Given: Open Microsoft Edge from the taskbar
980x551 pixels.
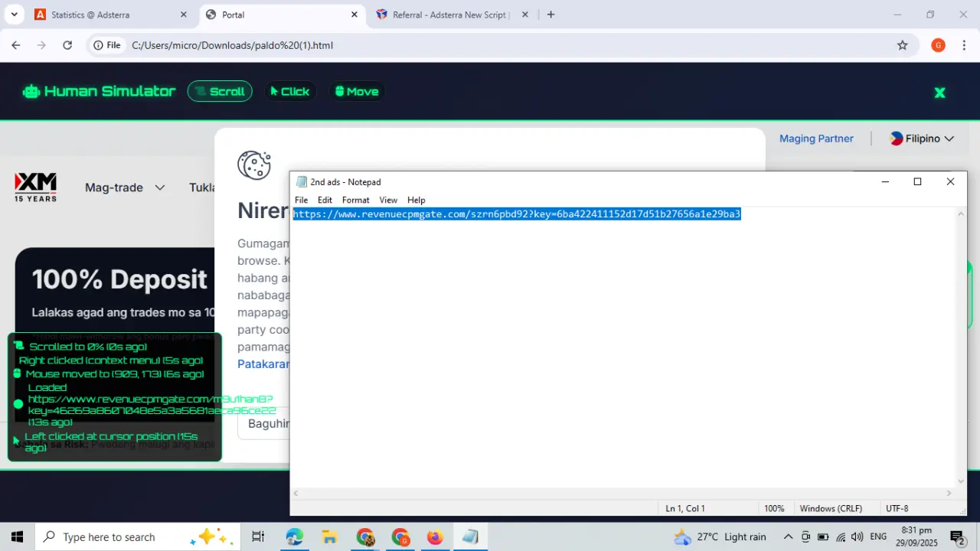Looking at the screenshot, I should coord(295,537).
